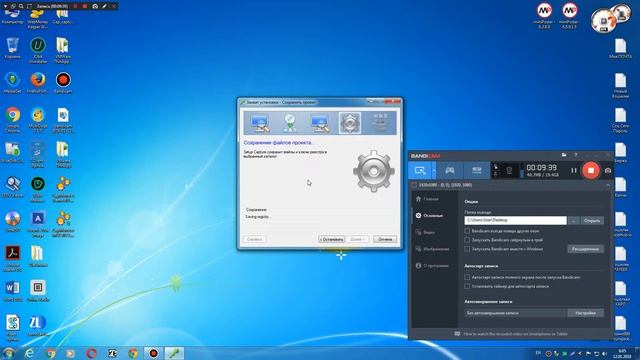This screenshot has height=360, width=640.
Task: Open Adobe Acrobat desktop shortcut
Action: 12,258
